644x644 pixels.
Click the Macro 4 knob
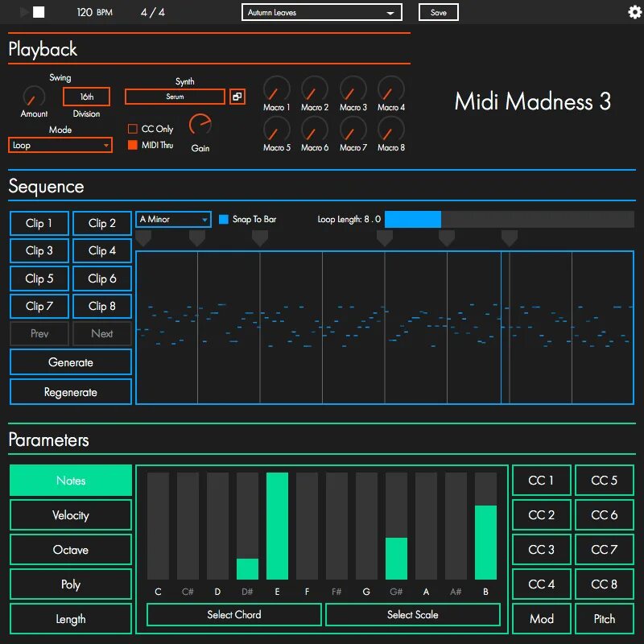click(391, 89)
